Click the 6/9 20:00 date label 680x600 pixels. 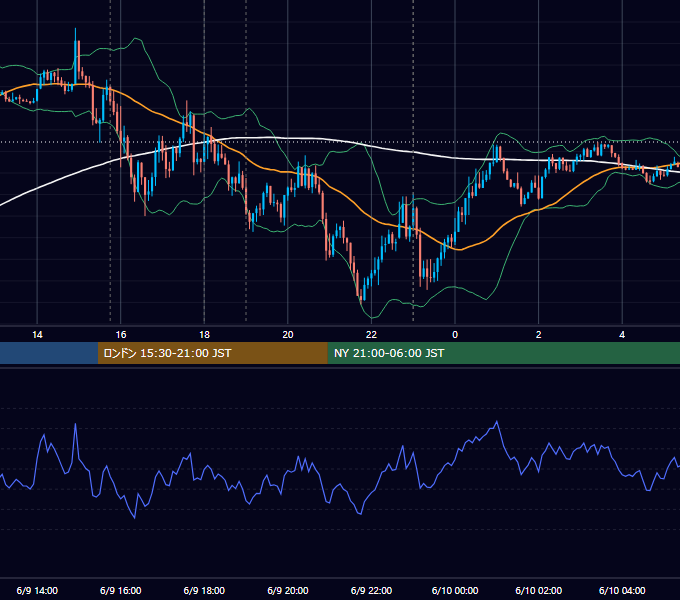288,590
